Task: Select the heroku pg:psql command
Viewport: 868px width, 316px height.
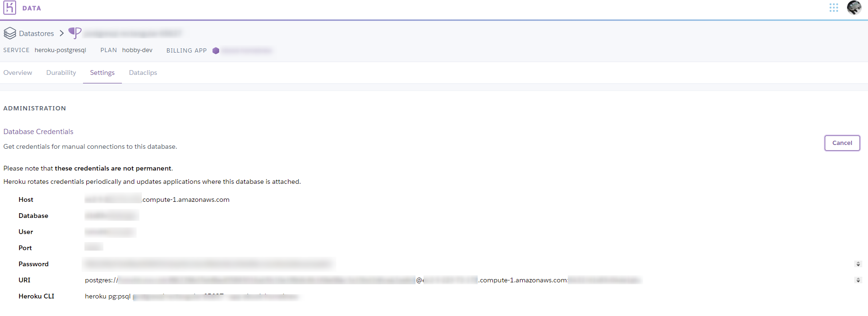Action: (192, 297)
